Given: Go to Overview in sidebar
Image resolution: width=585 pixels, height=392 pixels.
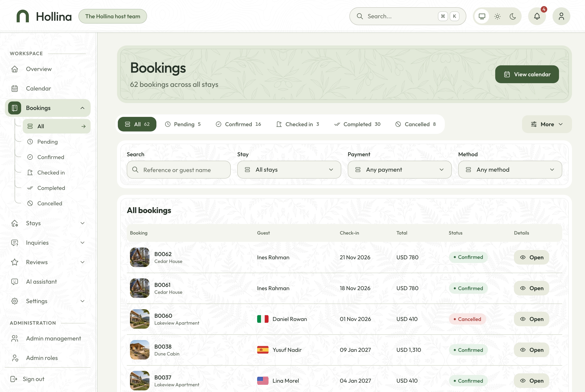Looking at the screenshot, I should 48,69.
